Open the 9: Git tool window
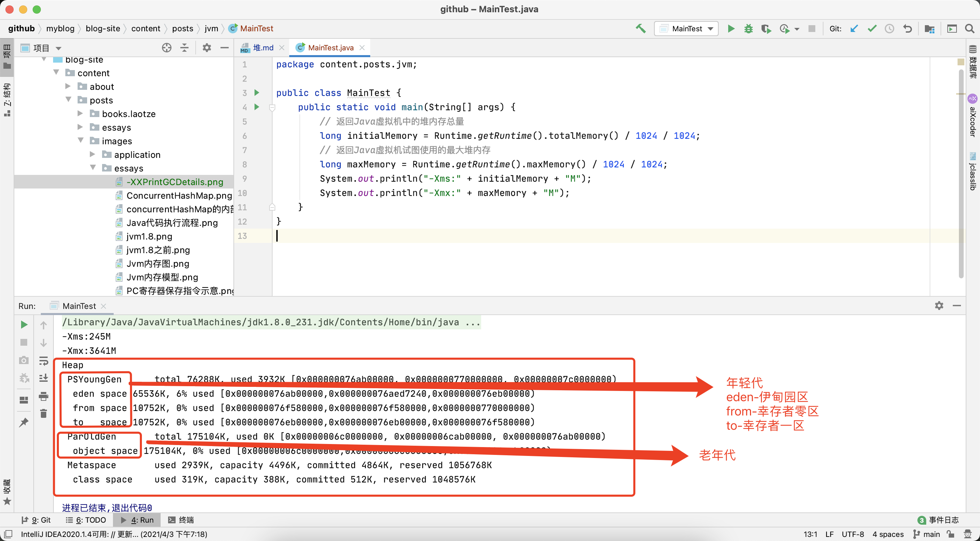 pyautogui.click(x=36, y=520)
